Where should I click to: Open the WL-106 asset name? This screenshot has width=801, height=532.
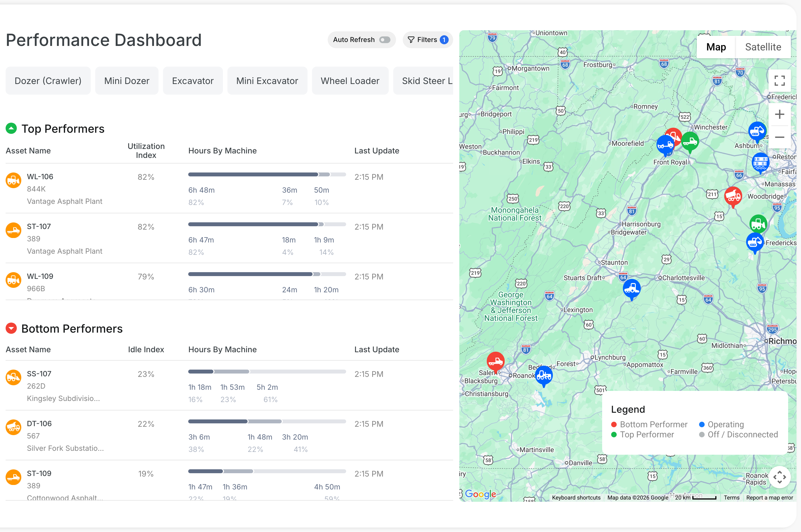[40, 176]
